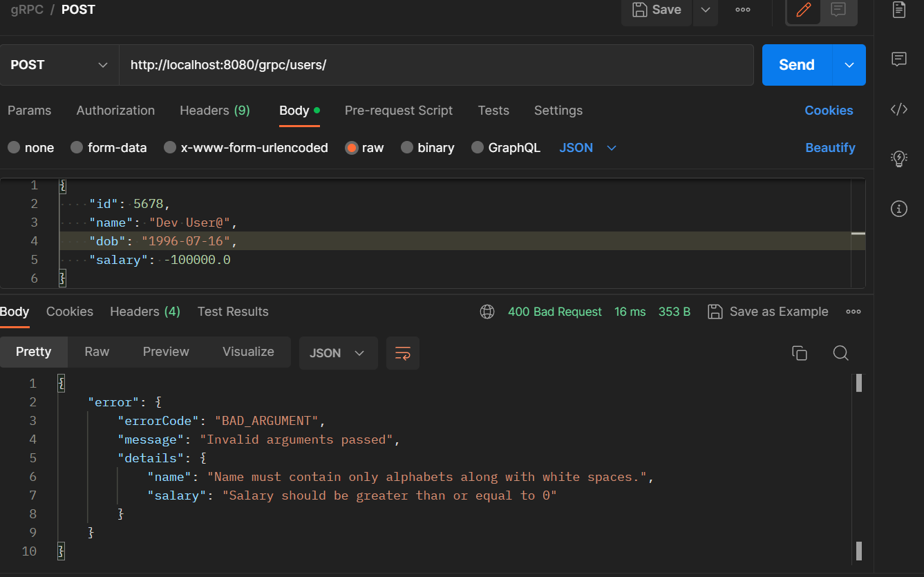924x577 pixels.
Task: Click the blue Send button
Action: click(797, 65)
